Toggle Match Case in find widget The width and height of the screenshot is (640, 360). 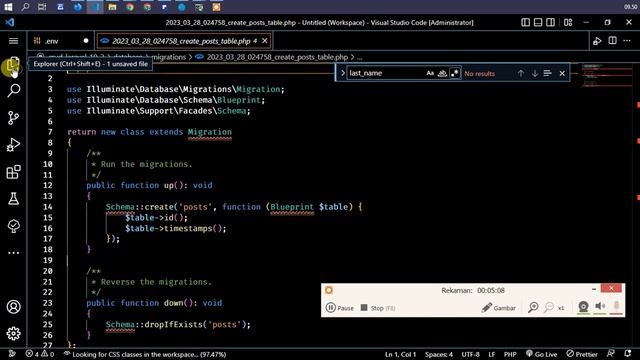pos(430,73)
